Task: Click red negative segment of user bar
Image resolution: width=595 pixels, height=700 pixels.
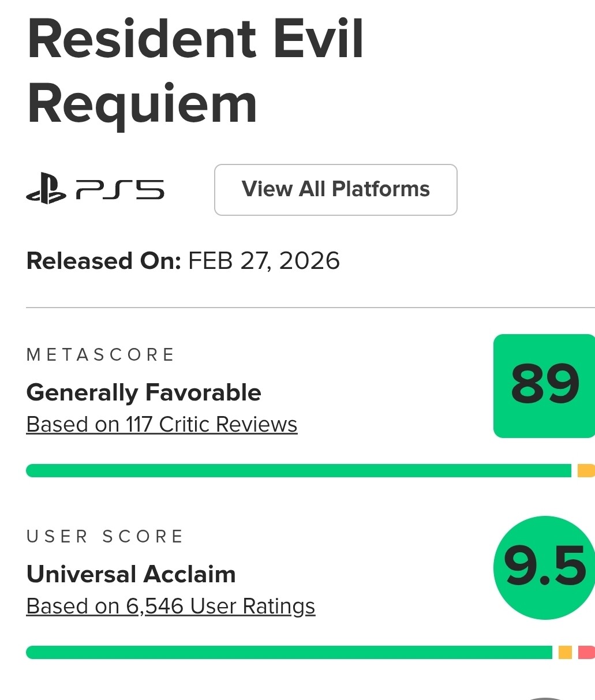Action: pyautogui.click(x=586, y=653)
